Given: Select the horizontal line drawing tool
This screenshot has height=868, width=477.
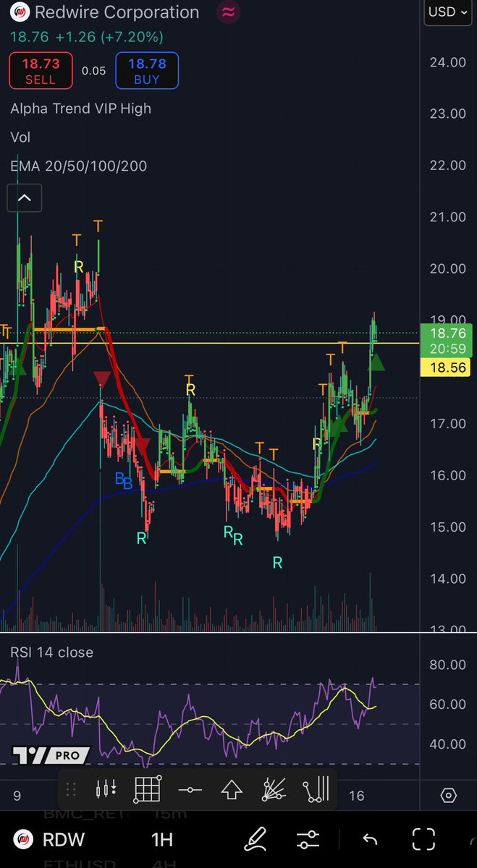Looking at the screenshot, I should coord(190,790).
